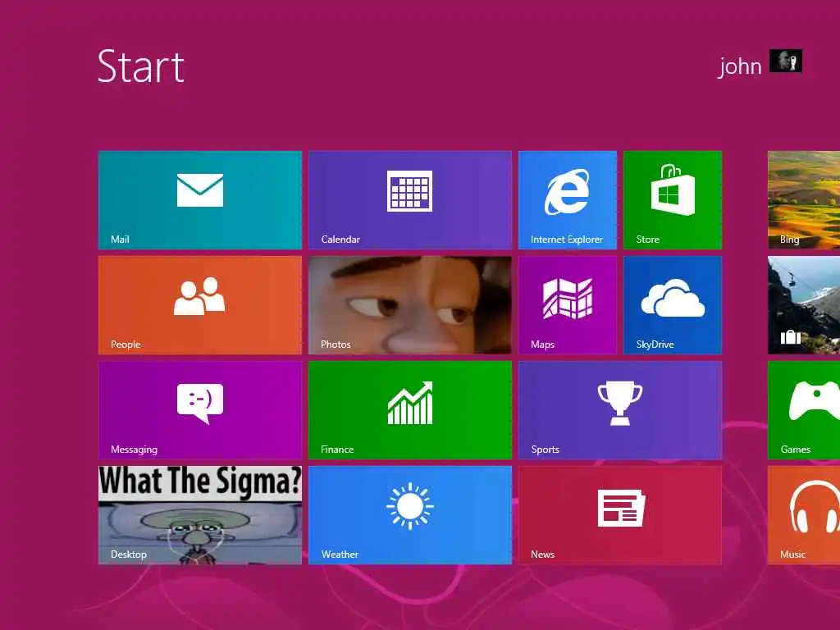Click the Start heading text
The height and width of the screenshot is (630, 840).
point(141,66)
